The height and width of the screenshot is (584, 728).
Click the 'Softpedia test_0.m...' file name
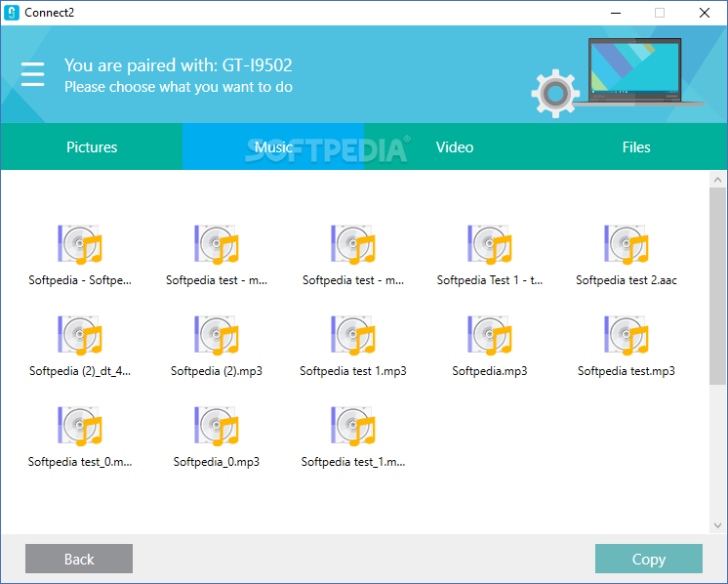80,461
